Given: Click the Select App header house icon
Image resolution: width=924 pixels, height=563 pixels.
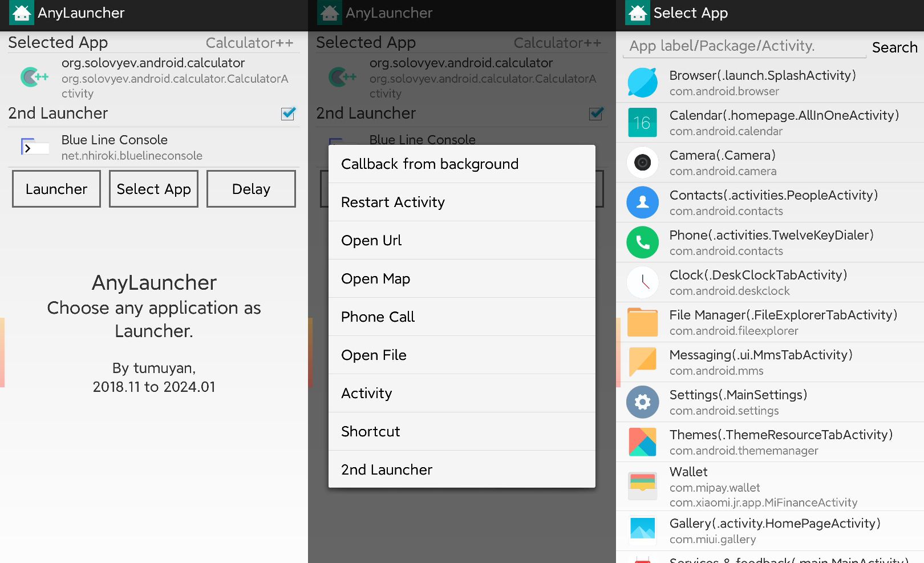Looking at the screenshot, I should point(638,13).
